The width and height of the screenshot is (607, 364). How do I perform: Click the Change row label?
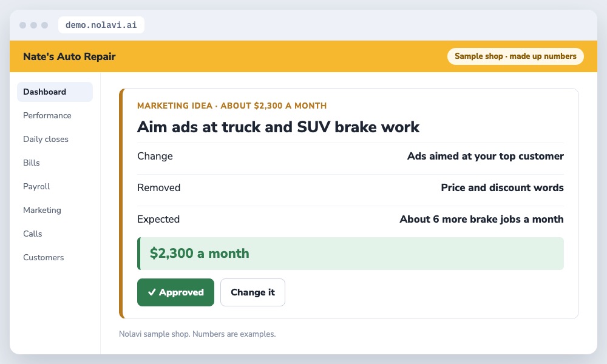click(x=155, y=157)
